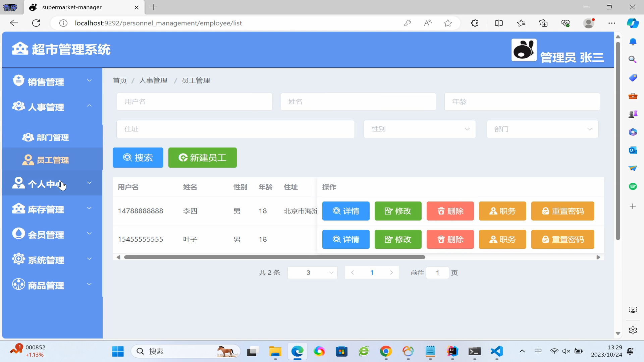Click the green 新建员工 button
644x362 pixels.
[202, 158]
